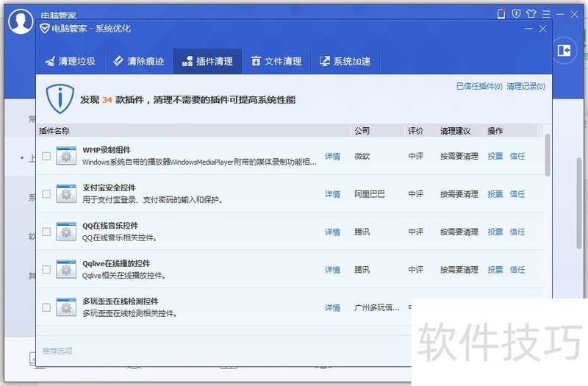Click 投票 for QQ在线音乐控件

[495, 232]
